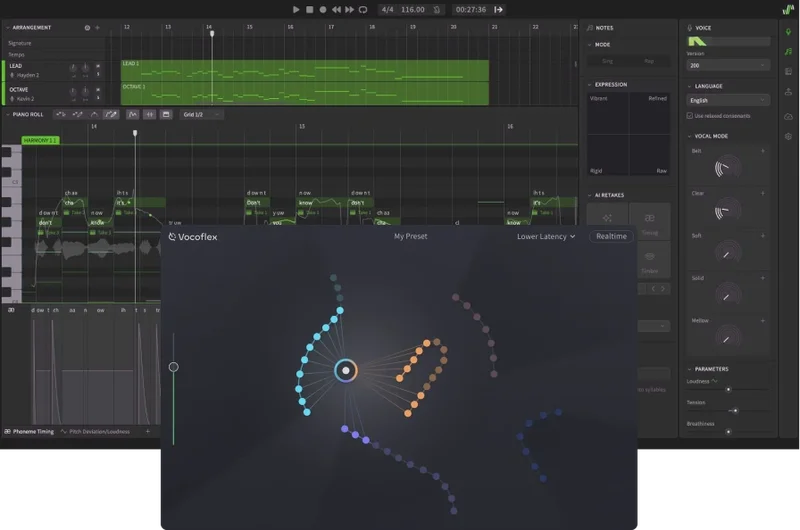Collapse the Mode section in Notes panel

(590, 45)
